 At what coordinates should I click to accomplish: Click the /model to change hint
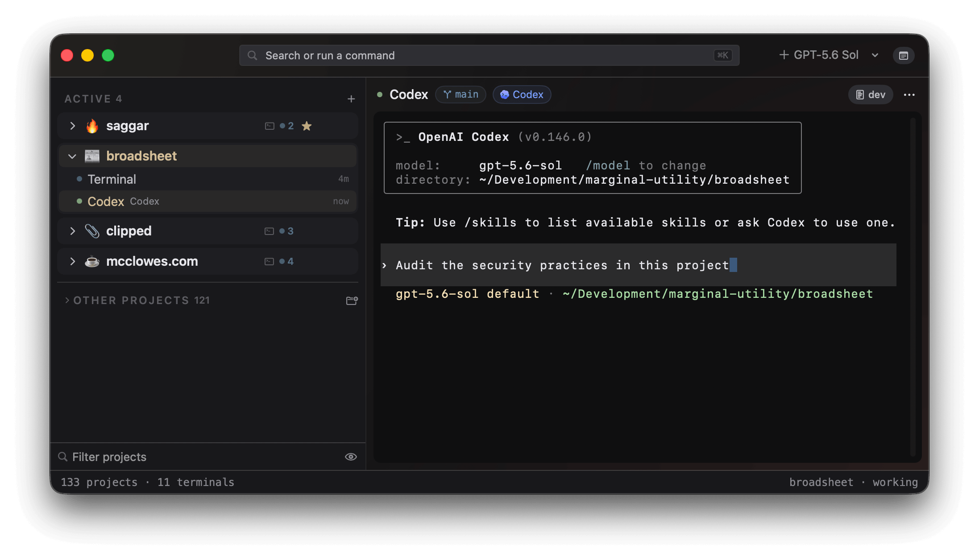pyautogui.click(x=646, y=165)
